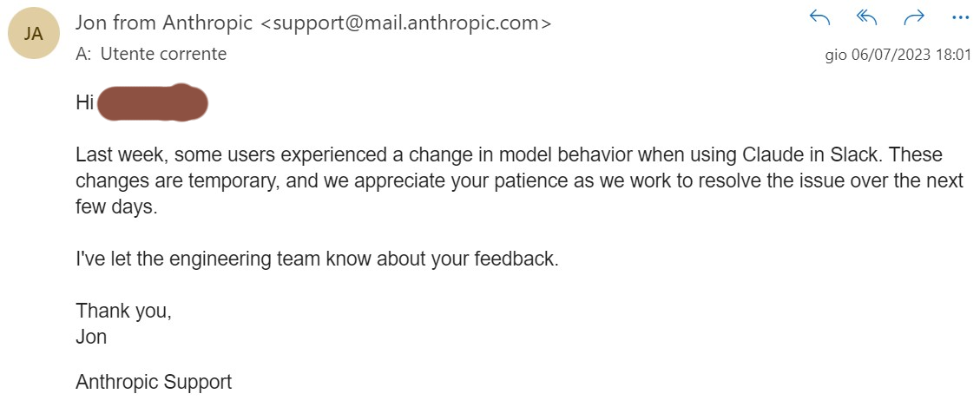Click the Reply All double-arrow icon
The image size is (980, 420).
point(867,17)
